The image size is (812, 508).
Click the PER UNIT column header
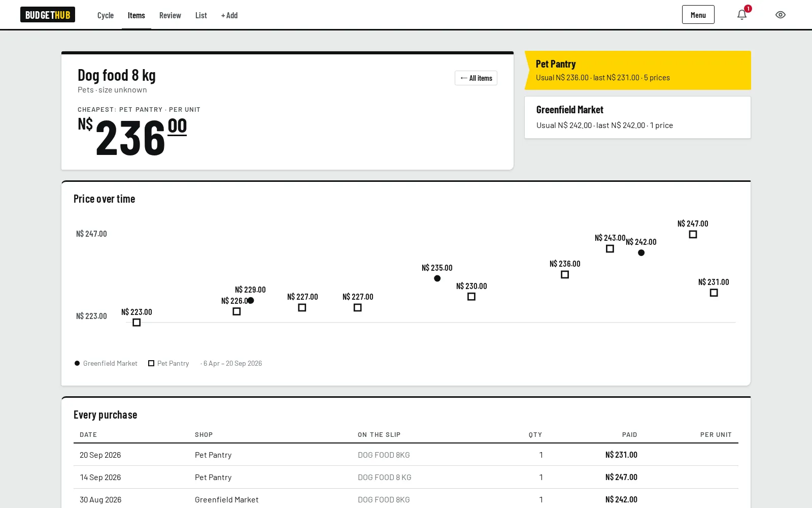[716, 434]
